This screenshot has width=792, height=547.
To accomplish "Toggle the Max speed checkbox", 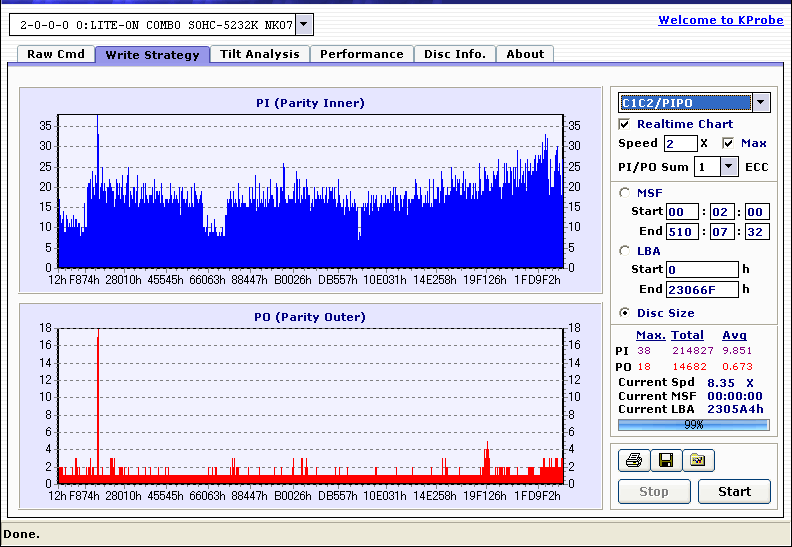I will pyautogui.click(x=728, y=143).
